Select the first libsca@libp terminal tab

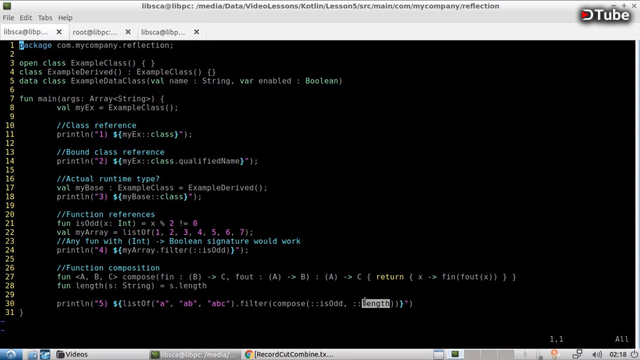point(26,32)
